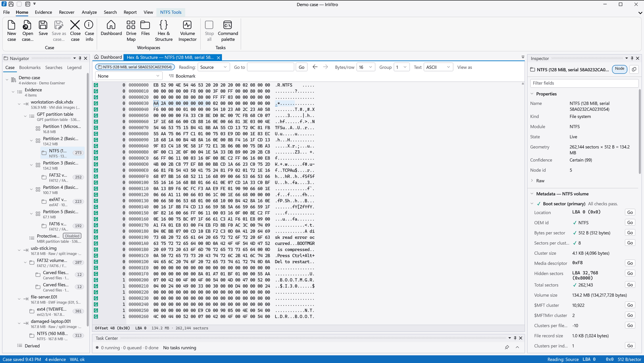
Task: Launch the Volume Inspector
Action: pos(187,31)
